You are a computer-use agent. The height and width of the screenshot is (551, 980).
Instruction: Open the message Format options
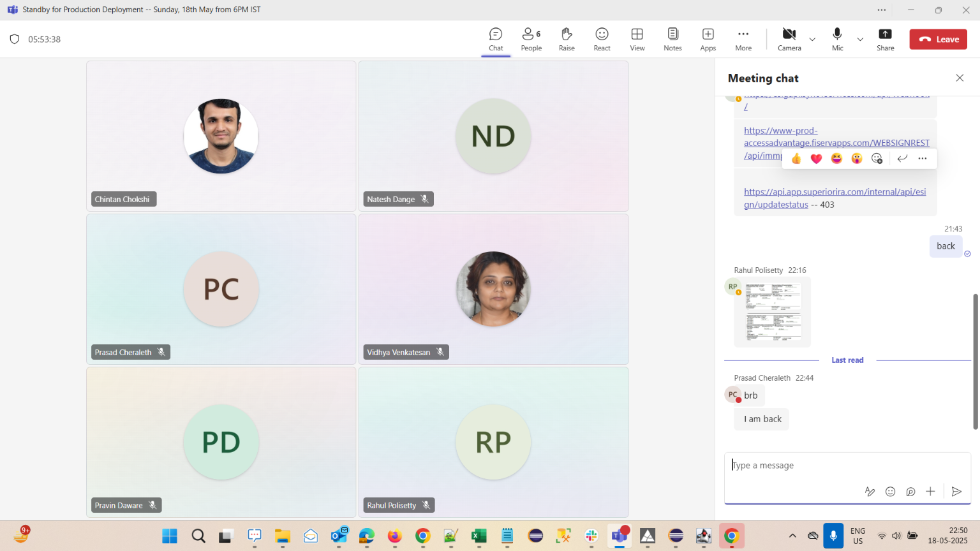tap(870, 491)
